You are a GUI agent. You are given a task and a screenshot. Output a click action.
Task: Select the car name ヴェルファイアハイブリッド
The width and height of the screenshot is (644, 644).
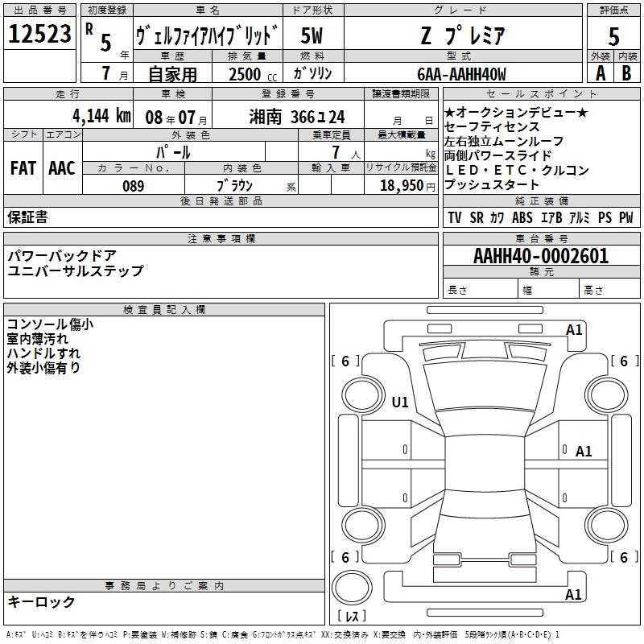pyautogui.click(x=208, y=35)
